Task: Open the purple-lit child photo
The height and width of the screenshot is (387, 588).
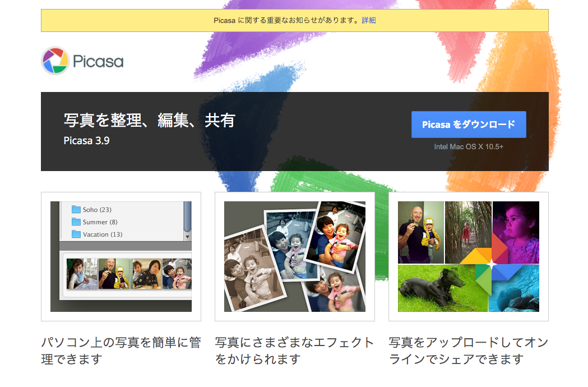Action: (x=516, y=232)
